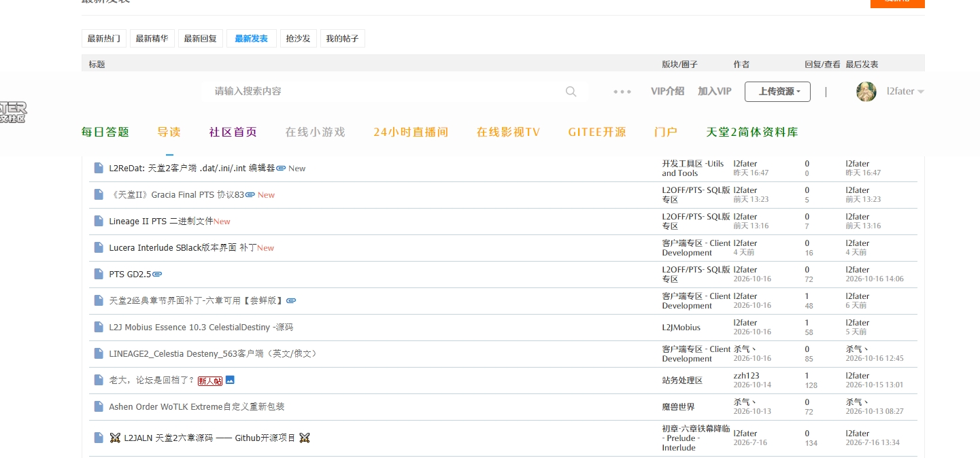This screenshot has width=980, height=458.
Task: Open thread LINEAGE2_Celestia Desteny_563客户端
Action: (x=213, y=353)
